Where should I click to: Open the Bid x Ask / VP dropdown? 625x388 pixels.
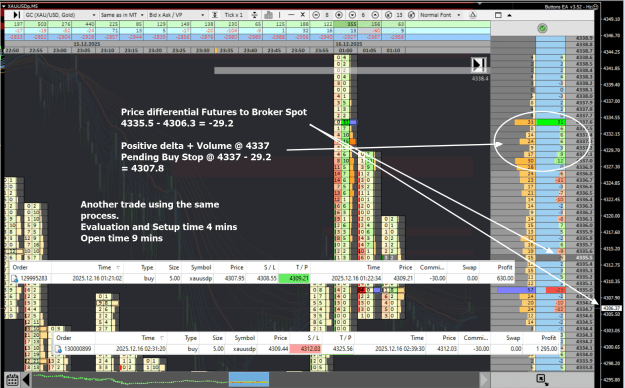[x=177, y=15]
